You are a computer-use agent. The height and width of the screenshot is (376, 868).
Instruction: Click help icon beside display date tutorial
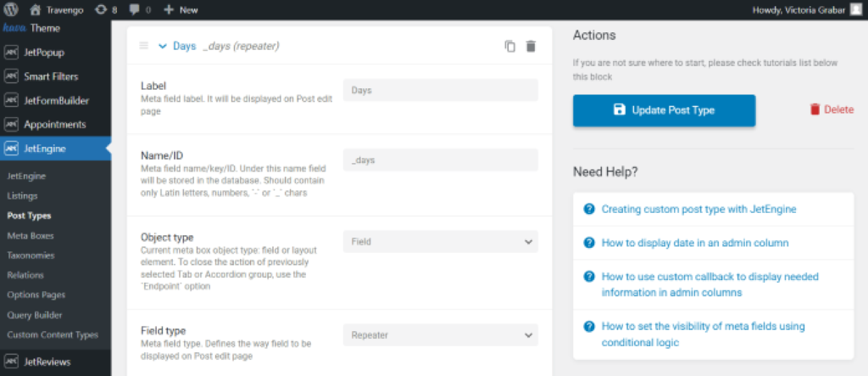(x=589, y=243)
